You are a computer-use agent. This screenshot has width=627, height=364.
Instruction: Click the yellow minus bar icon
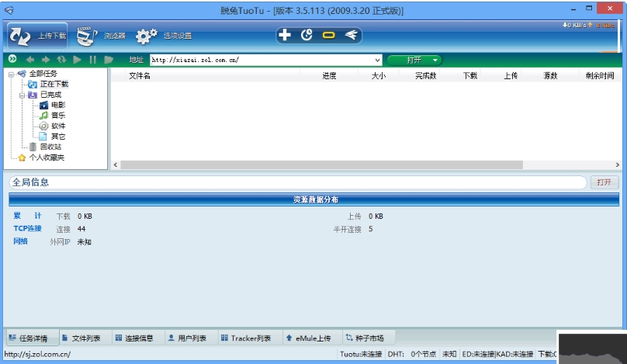(x=329, y=35)
